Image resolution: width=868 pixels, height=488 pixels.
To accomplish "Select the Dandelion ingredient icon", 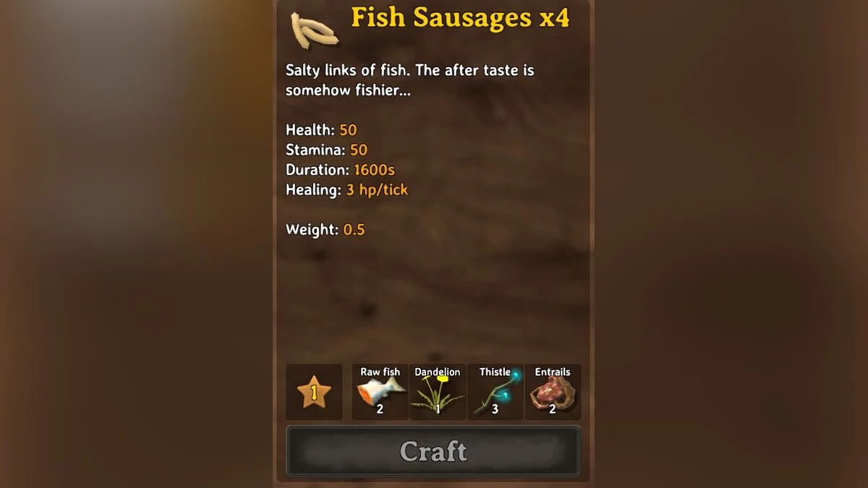I will coord(438,392).
